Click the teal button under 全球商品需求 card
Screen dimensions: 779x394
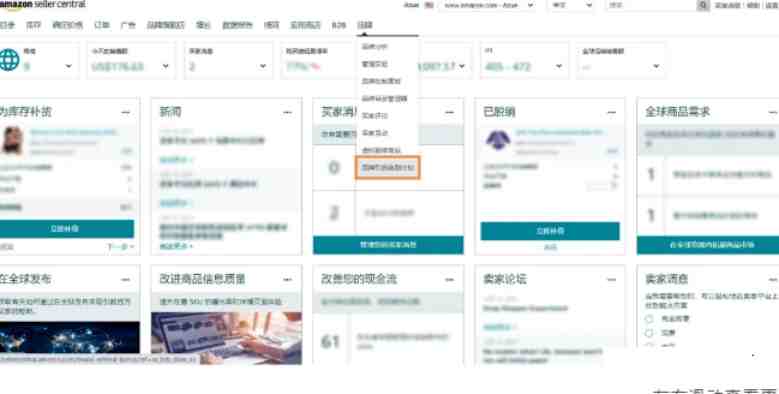pos(708,245)
